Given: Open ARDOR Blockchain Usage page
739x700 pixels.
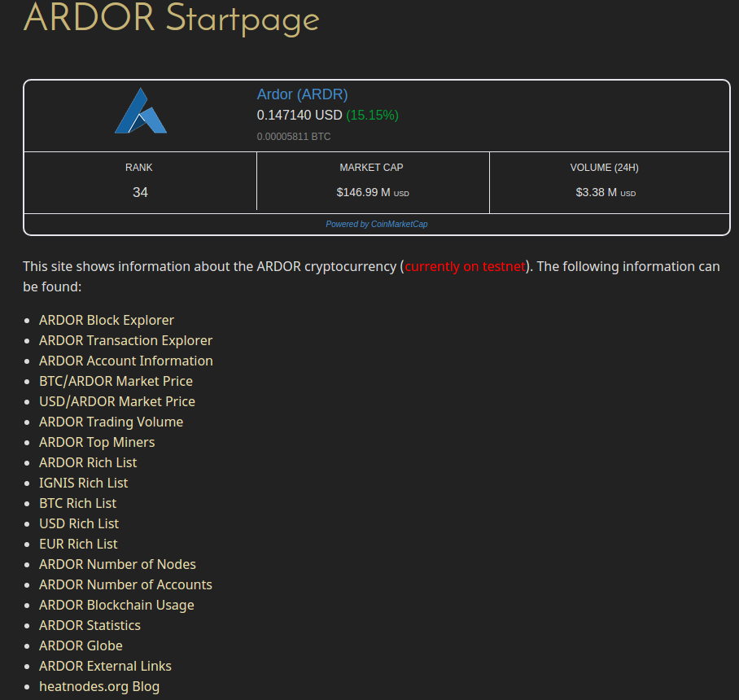Looking at the screenshot, I should (116, 605).
